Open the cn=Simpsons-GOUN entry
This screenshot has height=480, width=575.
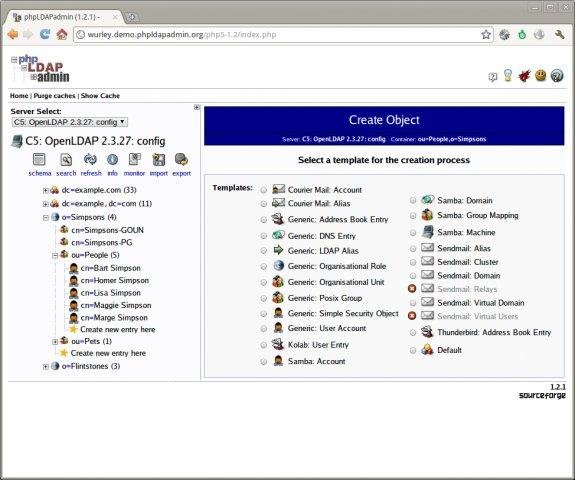[107, 230]
